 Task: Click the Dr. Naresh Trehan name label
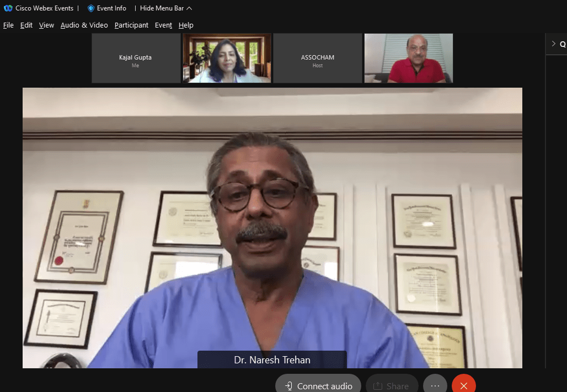pyautogui.click(x=272, y=360)
